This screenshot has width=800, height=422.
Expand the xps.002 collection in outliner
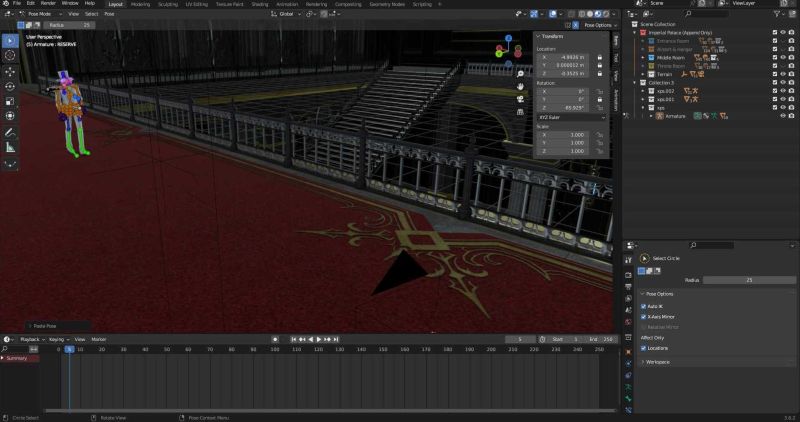tap(643, 91)
